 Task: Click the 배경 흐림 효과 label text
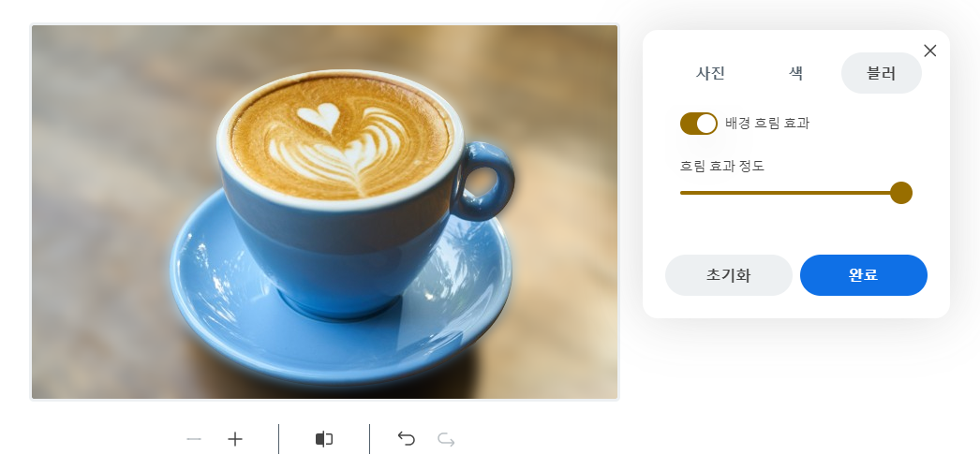767,124
